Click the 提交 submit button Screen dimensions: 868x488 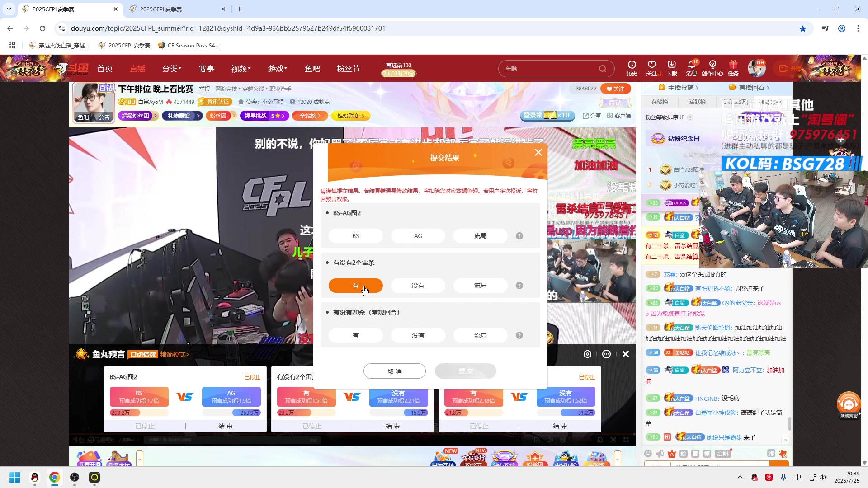pos(466,371)
